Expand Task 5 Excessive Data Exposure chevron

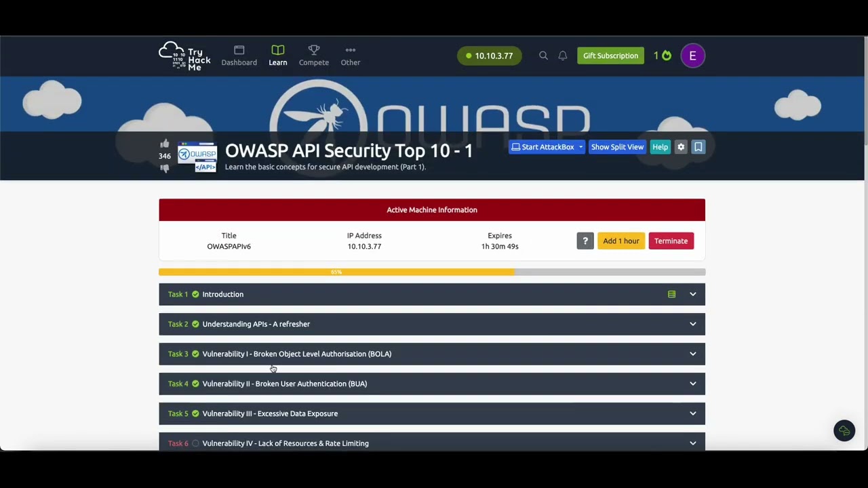(693, 413)
